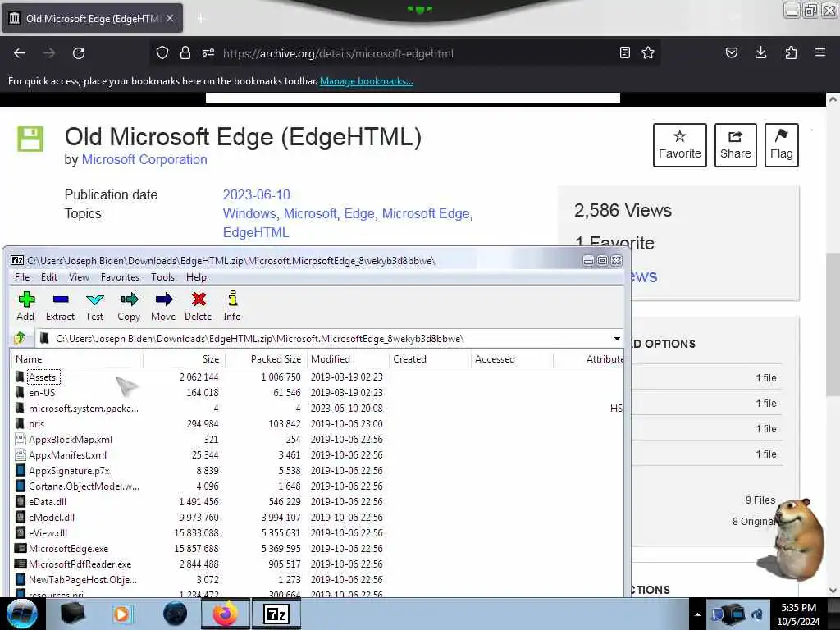
Task: Click the Share button on archive.org
Action: click(x=736, y=145)
